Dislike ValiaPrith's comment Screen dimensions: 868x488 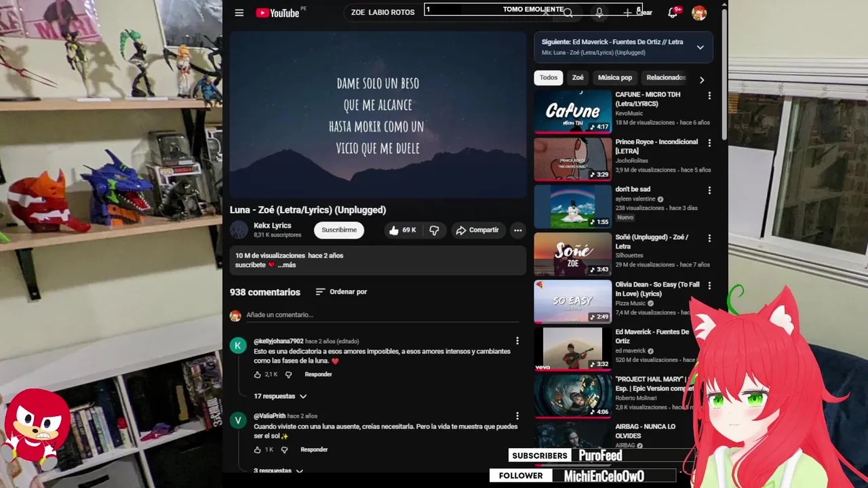[284, 449]
